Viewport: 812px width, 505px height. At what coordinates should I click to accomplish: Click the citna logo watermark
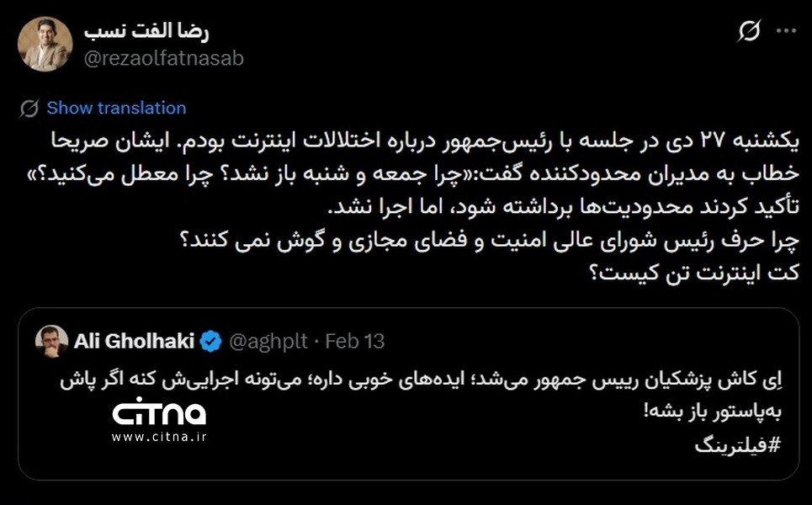tap(159, 412)
